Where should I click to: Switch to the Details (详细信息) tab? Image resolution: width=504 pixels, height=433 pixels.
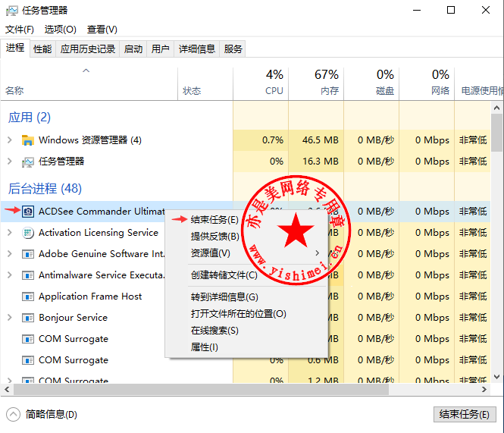pyautogui.click(x=197, y=49)
